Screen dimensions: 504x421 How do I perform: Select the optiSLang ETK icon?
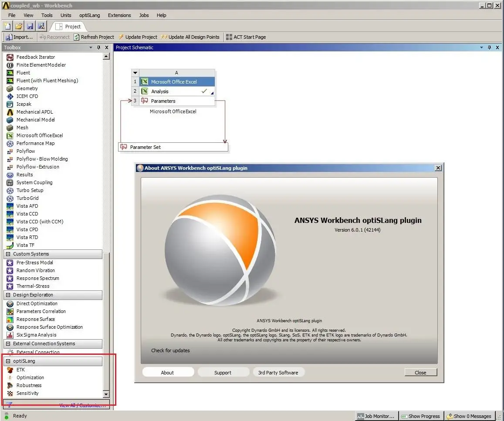point(10,370)
